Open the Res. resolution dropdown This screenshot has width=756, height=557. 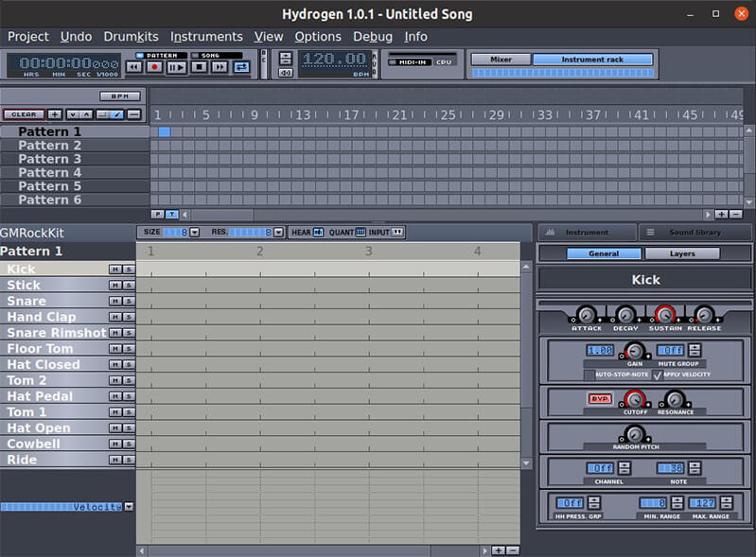click(x=278, y=232)
